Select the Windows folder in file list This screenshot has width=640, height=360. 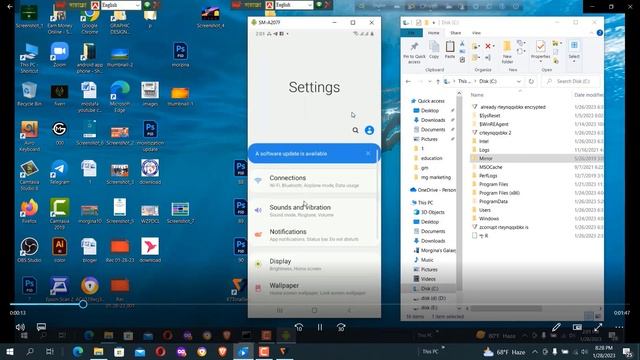coord(489,218)
